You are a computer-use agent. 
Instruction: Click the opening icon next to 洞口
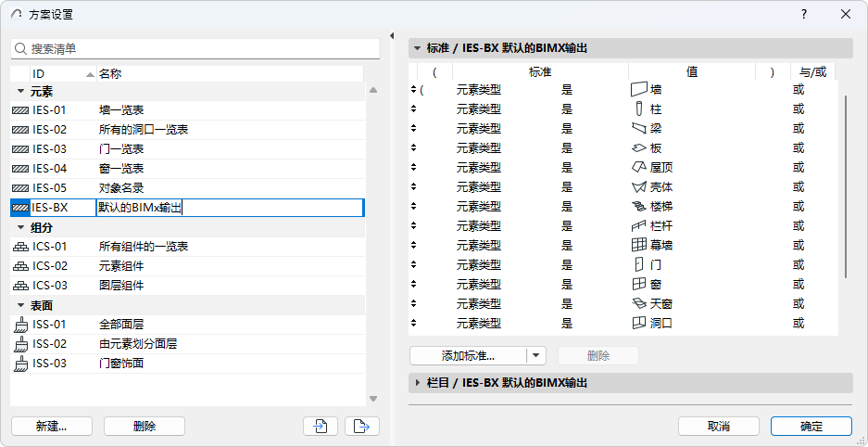639,323
